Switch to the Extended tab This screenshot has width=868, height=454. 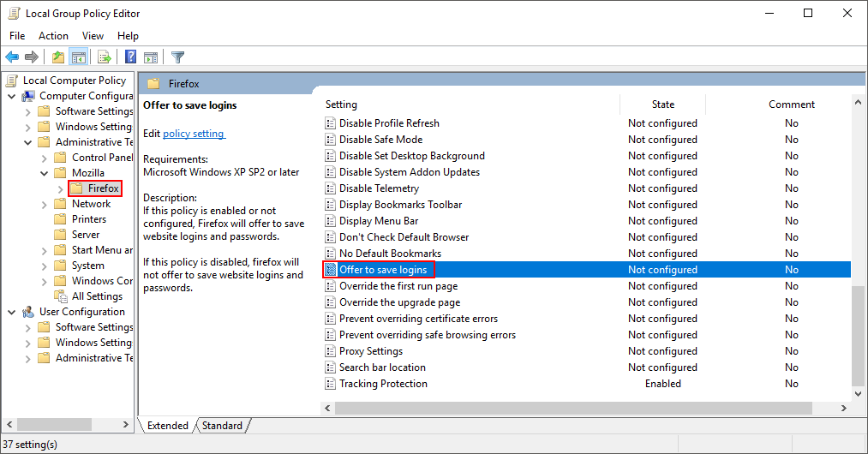[x=168, y=425]
